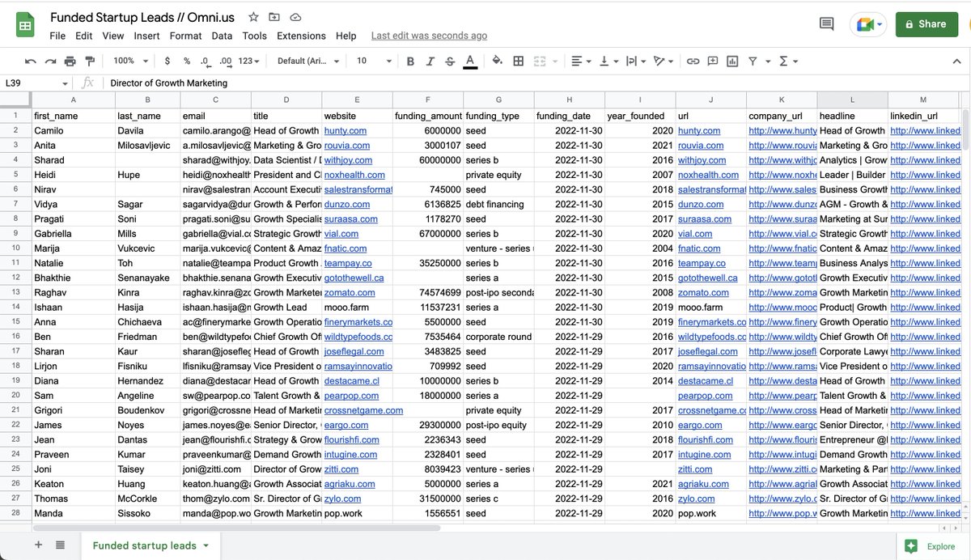Insert a link
This screenshot has width=971, height=560.
693,61
